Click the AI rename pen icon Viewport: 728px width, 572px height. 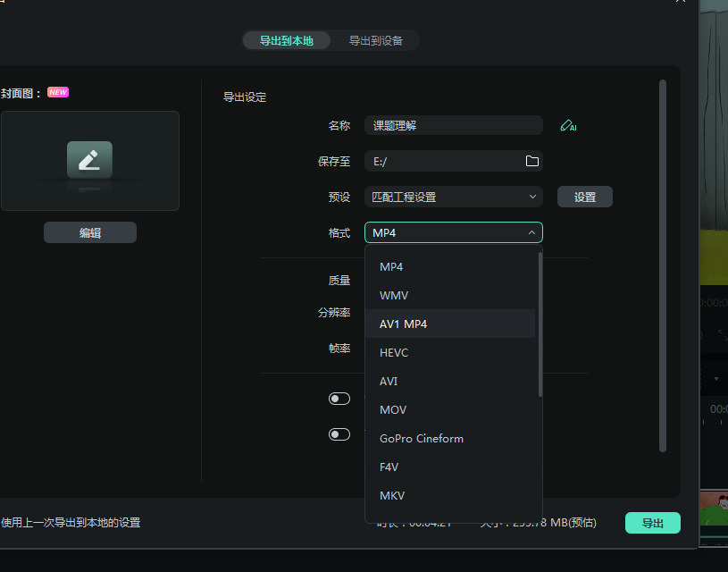tap(567, 126)
